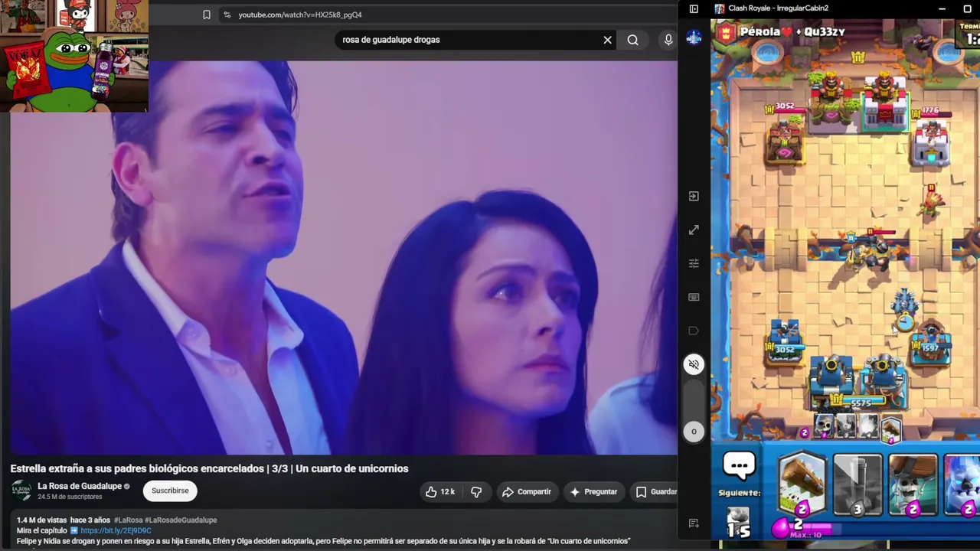980x551 pixels.
Task: Click the enemy princess tower showing 3052
Action: 784,135
